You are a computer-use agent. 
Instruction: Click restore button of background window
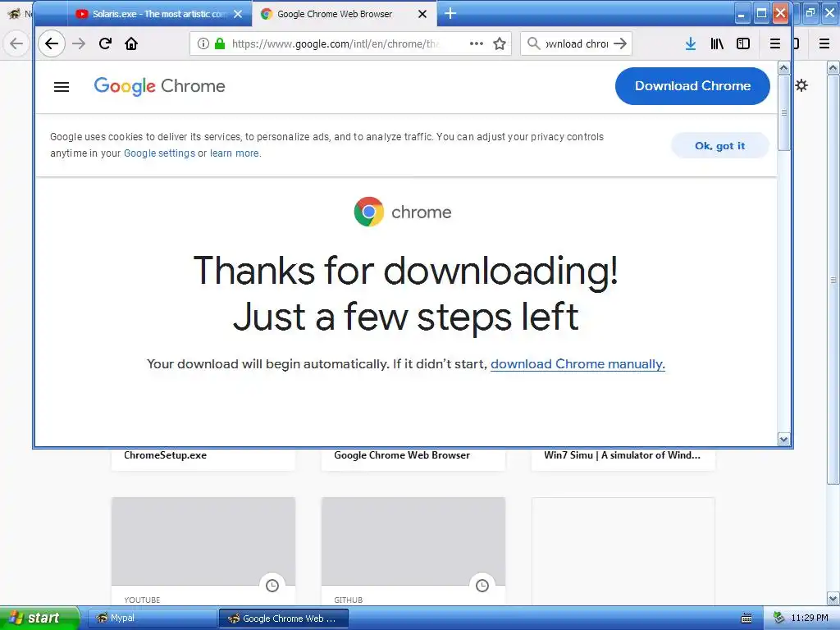click(810, 13)
